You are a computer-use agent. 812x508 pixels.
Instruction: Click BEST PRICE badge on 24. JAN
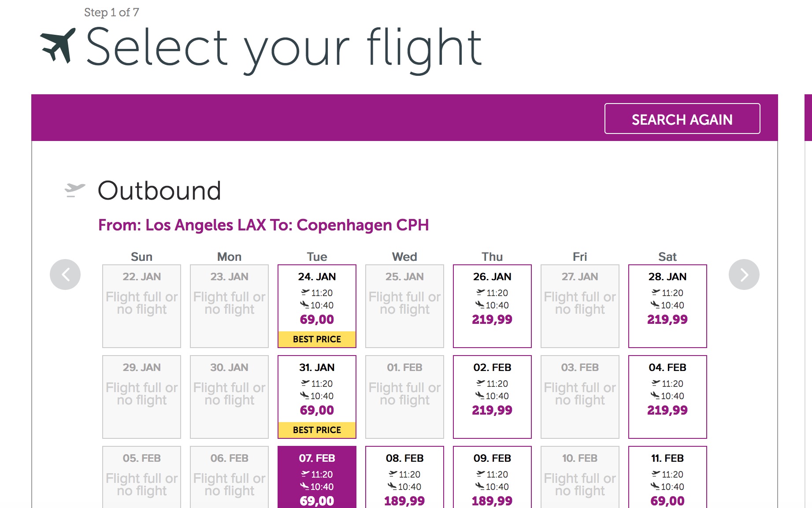click(317, 339)
